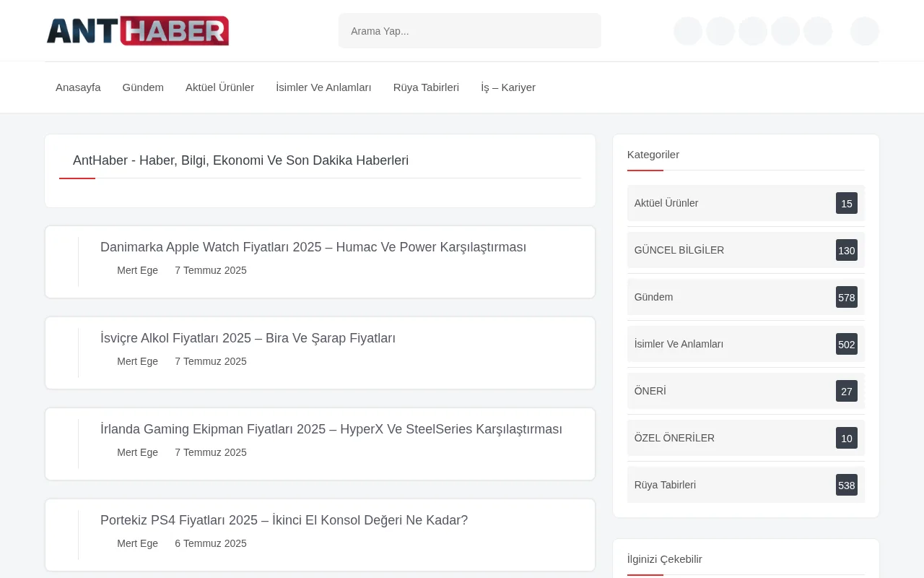This screenshot has width=924, height=578.
Task: Open the Aktüel Ürünler nav item
Action: [x=219, y=87]
